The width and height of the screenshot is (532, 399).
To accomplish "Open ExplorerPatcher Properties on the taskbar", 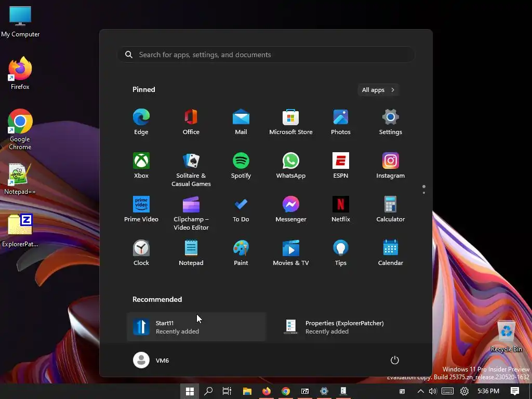I will point(343,391).
